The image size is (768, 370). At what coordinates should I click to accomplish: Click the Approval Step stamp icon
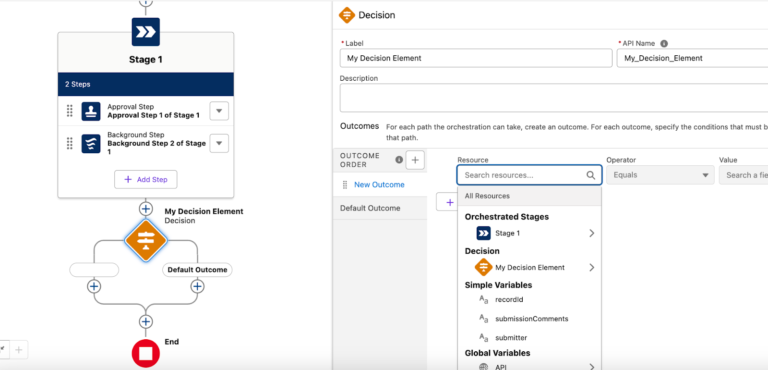91,111
